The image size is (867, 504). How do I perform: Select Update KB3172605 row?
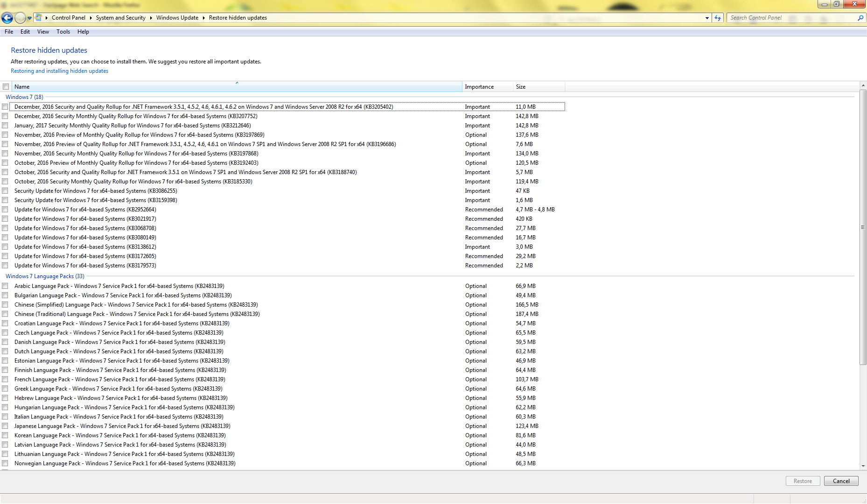click(x=283, y=256)
